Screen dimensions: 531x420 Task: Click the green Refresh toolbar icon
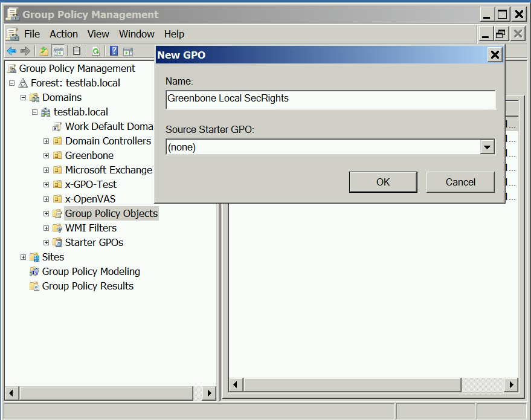pyautogui.click(x=96, y=51)
